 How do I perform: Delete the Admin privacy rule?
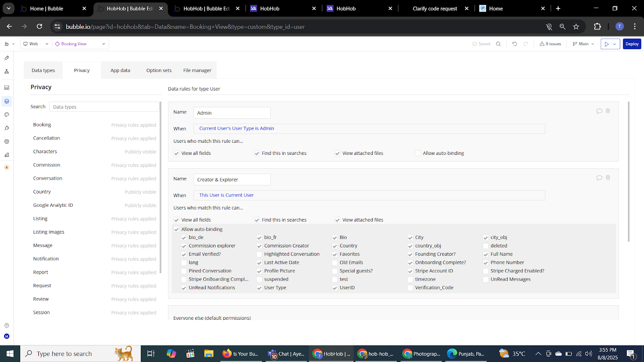pyautogui.click(x=608, y=111)
